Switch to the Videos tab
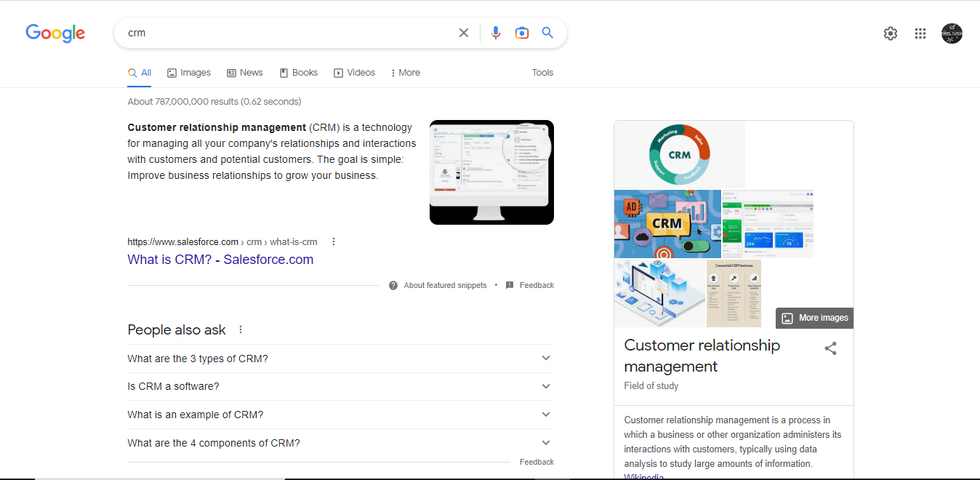 pos(354,73)
